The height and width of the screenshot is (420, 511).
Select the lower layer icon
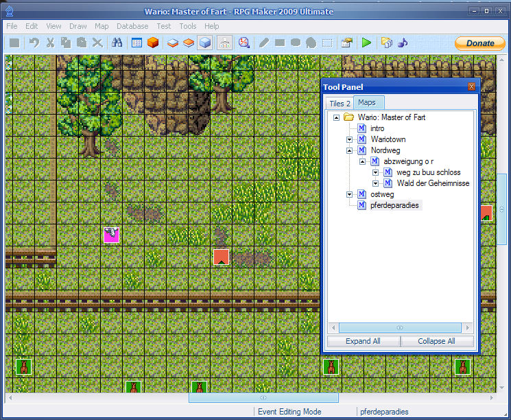173,43
